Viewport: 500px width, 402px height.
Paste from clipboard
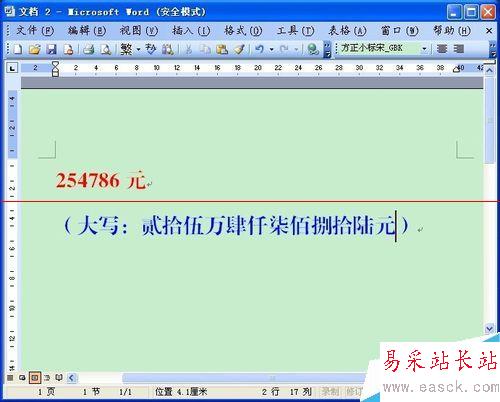pos(222,49)
